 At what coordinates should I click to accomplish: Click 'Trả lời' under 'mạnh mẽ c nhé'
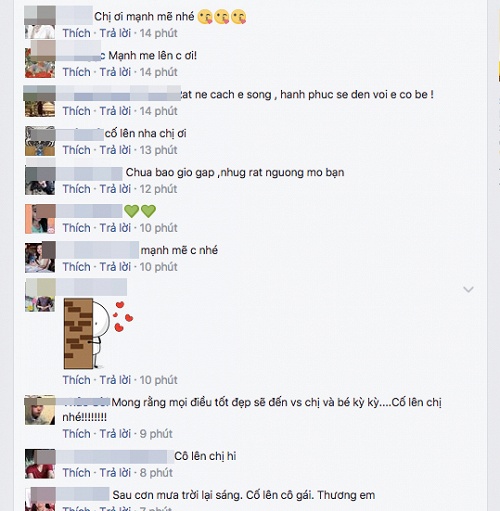point(115,267)
